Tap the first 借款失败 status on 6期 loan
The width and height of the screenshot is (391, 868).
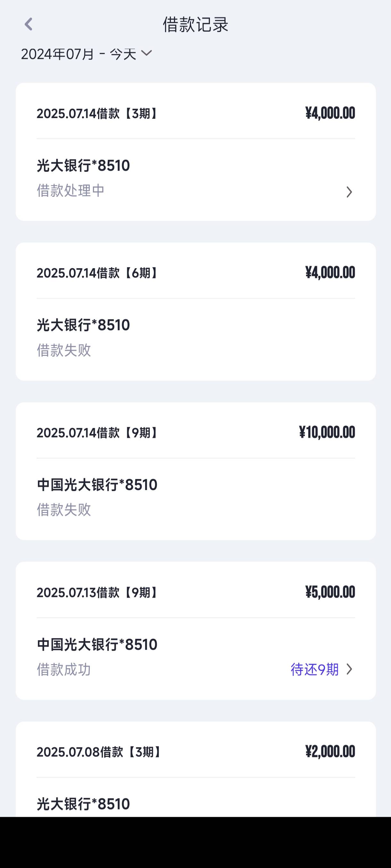pos(64,350)
